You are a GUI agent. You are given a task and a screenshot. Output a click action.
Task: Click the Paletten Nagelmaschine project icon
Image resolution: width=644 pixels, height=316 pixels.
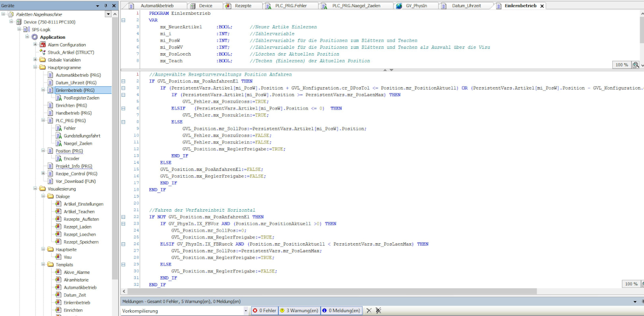point(11,14)
